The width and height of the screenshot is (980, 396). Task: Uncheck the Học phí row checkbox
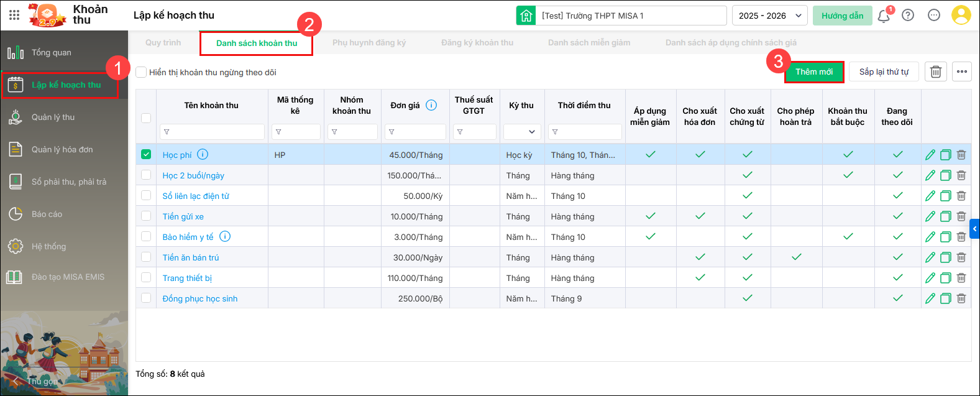[x=146, y=154]
